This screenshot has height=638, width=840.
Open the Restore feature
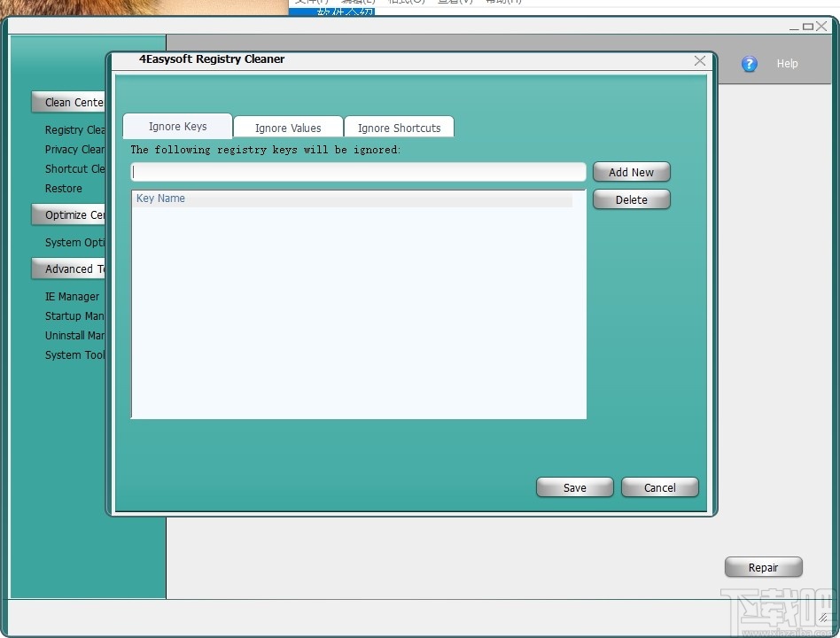(63, 188)
